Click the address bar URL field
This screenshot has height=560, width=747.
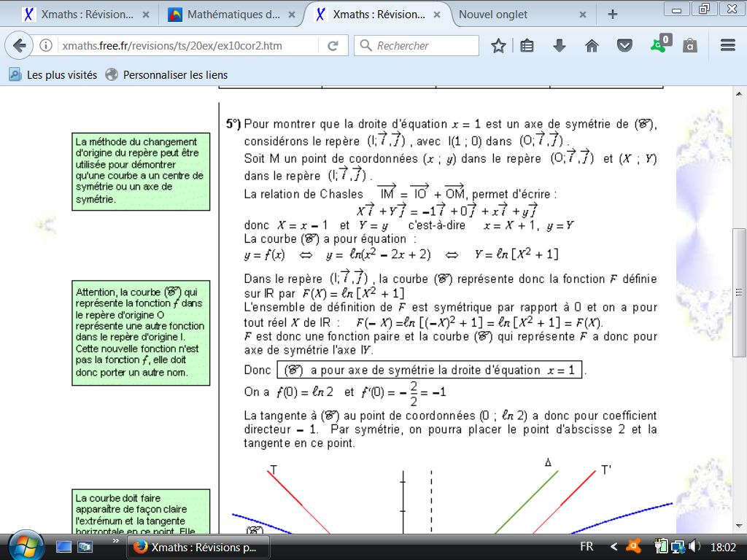[188, 46]
